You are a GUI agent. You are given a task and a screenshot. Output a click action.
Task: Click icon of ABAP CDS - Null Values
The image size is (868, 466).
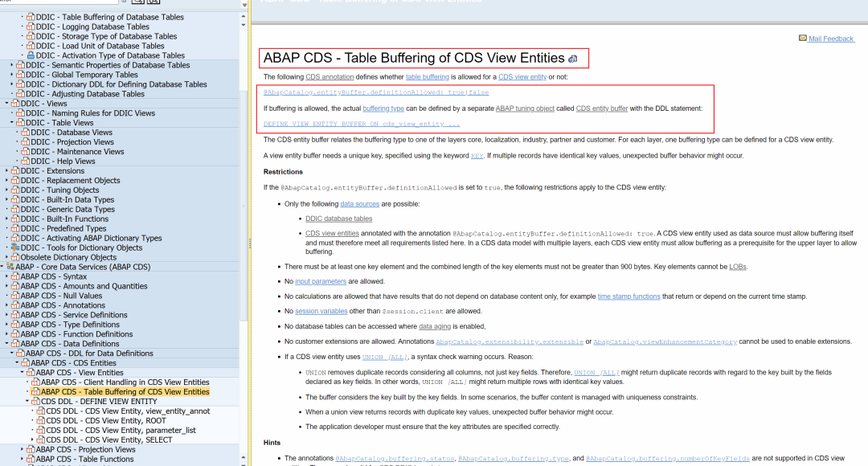(x=15, y=296)
